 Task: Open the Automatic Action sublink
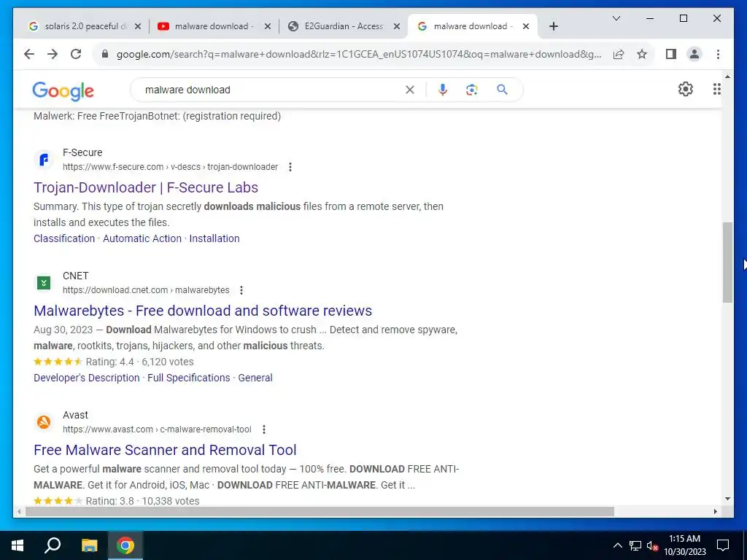click(x=142, y=238)
